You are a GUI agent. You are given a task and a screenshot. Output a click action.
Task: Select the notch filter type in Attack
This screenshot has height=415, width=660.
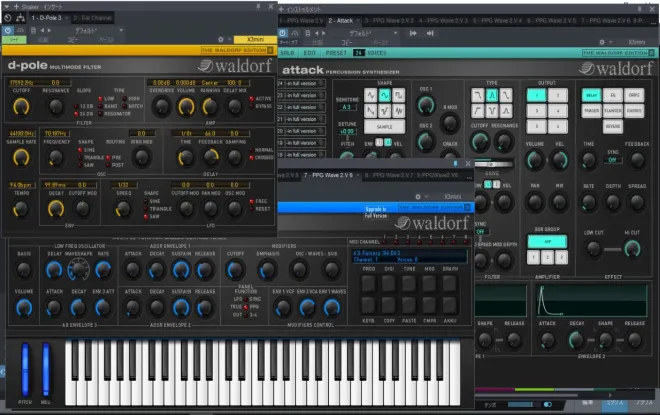492,111
